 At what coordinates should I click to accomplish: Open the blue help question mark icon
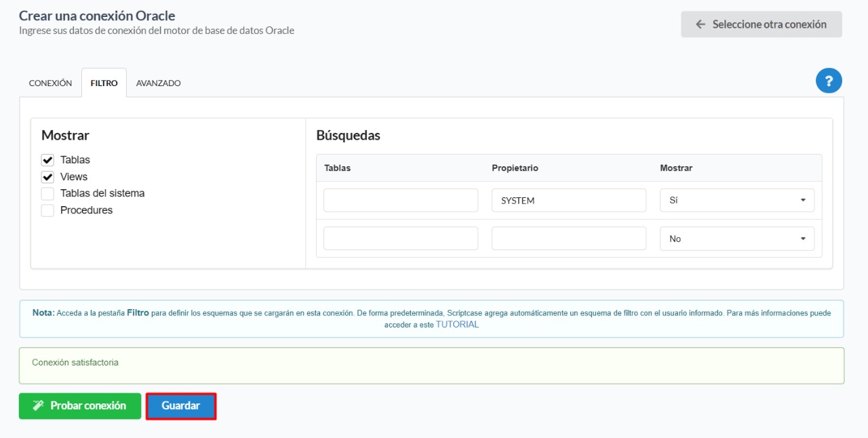coord(829,81)
